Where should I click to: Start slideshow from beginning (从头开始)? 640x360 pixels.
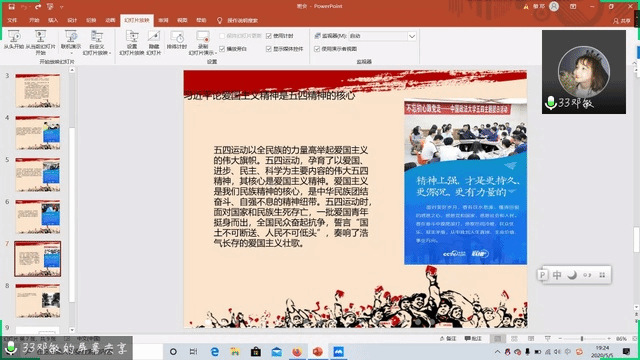pyautogui.click(x=14, y=40)
